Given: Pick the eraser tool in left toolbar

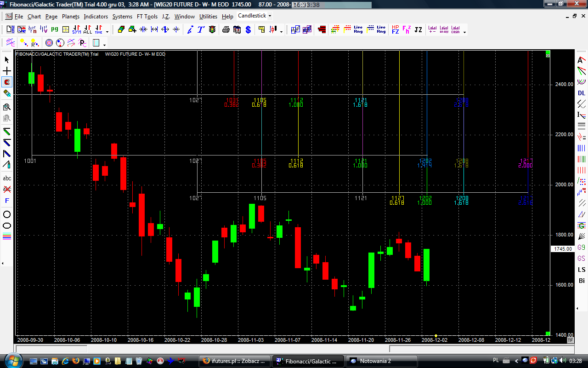Looking at the screenshot, I should point(7,93).
